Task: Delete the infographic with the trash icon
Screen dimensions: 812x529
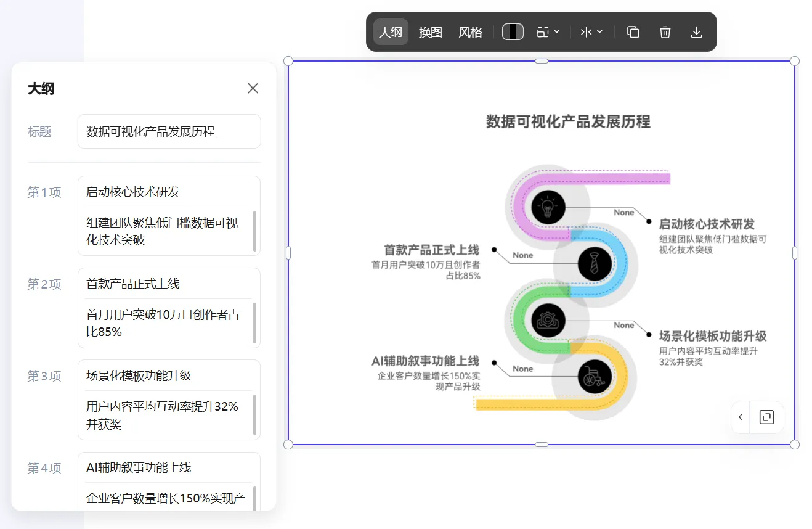Action: pos(665,32)
